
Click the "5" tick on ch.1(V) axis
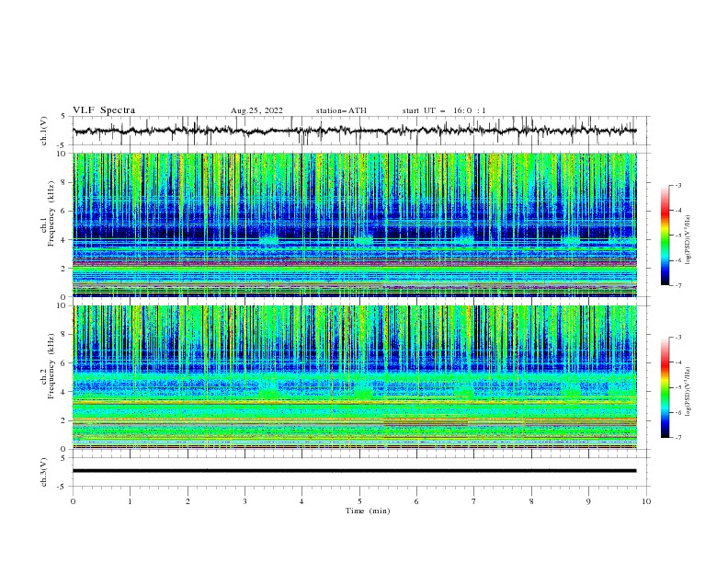coord(63,116)
